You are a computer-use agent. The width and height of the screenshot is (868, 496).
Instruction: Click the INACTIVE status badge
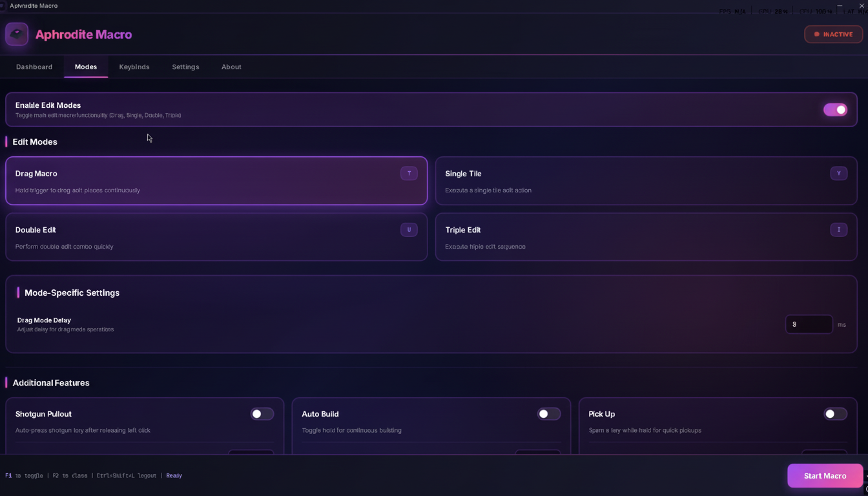(x=833, y=34)
